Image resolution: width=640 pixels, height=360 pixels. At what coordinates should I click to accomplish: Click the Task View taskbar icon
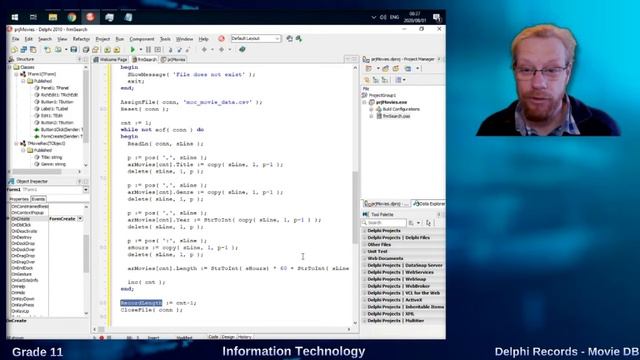coord(33,17)
